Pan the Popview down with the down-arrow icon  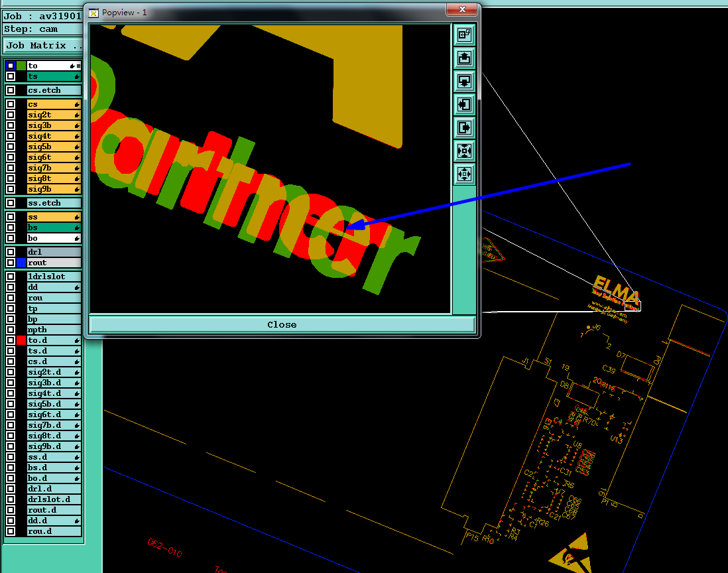(x=464, y=82)
